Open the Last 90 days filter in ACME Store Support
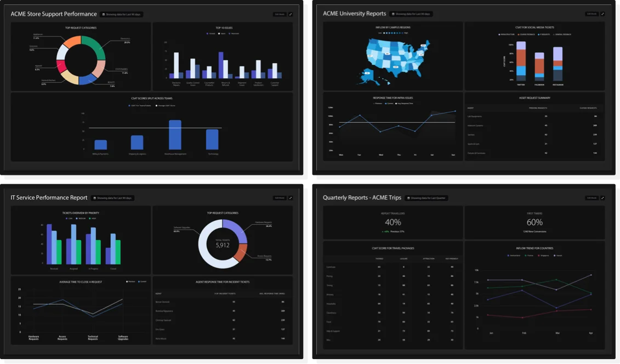The height and width of the screenshot is (364, 620). (x=121, y=14)
